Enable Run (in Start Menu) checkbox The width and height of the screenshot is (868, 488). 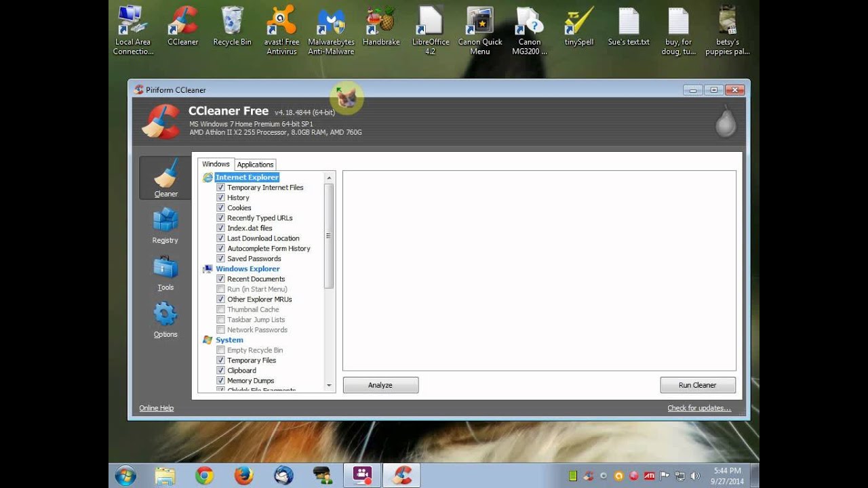point(220,289)
